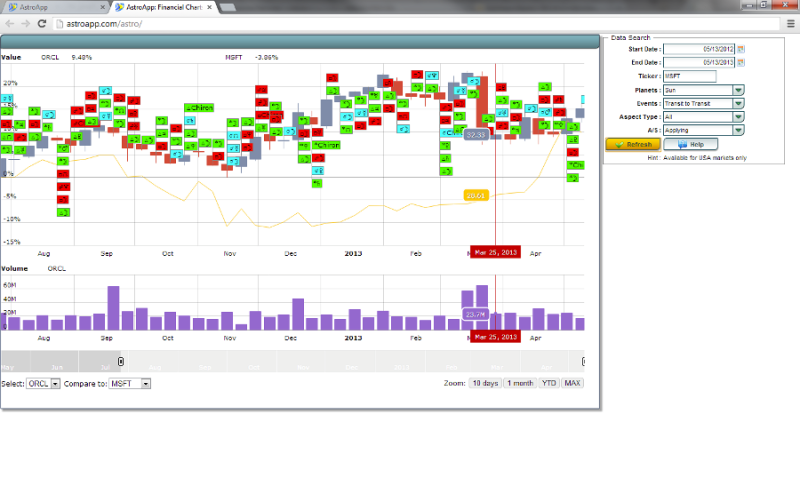Expand the Aspect Type dropdown
800x478 pixels.
click(x=738, y=116)
